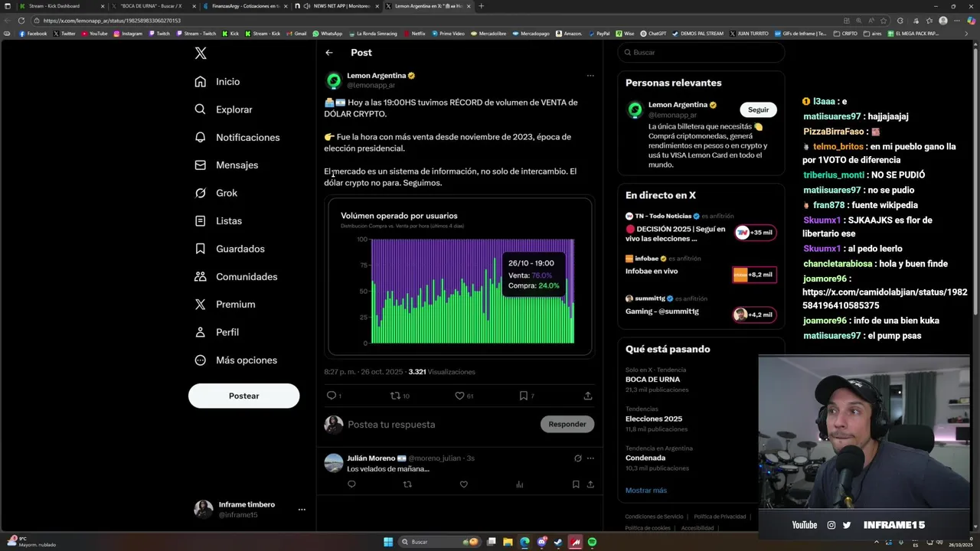Image resolution: width=980 pixels, height=551 pixels.
Task: Click the Postear button
Action: point(243,396)
